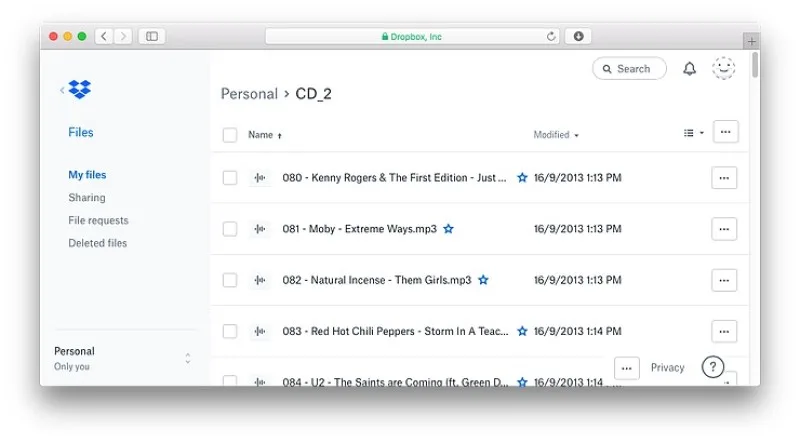This screenshot has width=800, height=443.
Task: Open 081 - Moby - Extreme Ways.mp3
Action: (360, 229)
